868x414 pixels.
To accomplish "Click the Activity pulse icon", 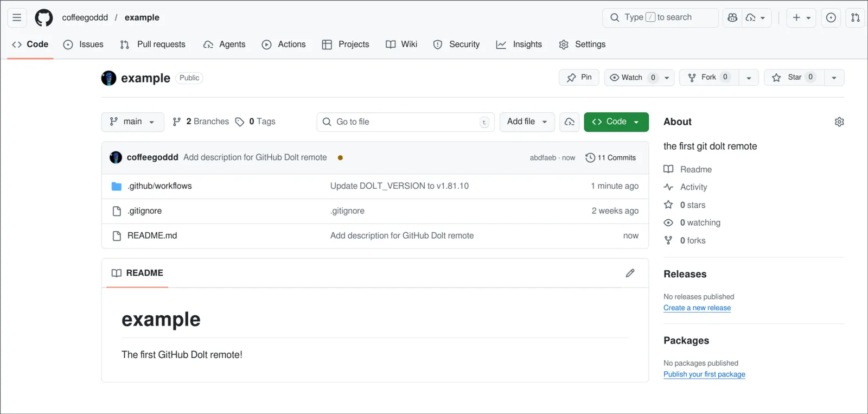I will [x=668, y=187].
